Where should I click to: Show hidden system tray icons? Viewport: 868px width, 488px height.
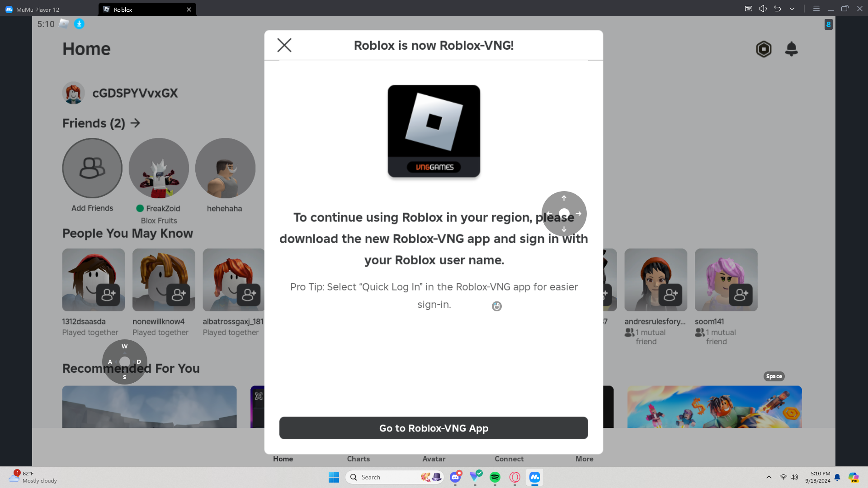769,477
